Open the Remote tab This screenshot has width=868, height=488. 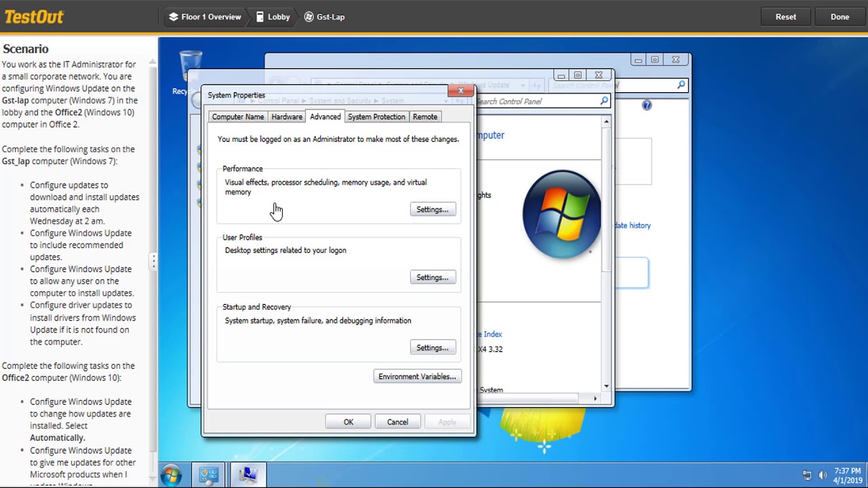click(425, 117)
